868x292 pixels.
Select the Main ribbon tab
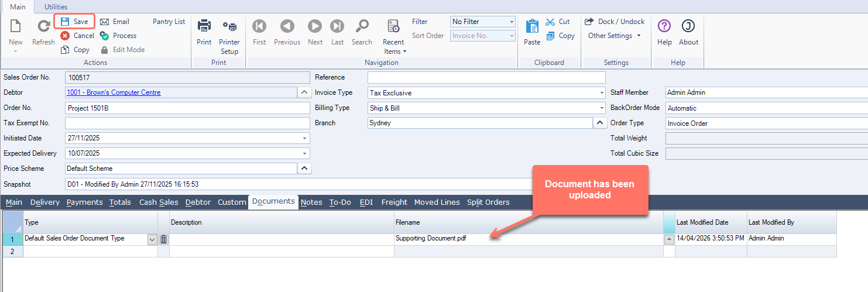[x=18, y=6]
